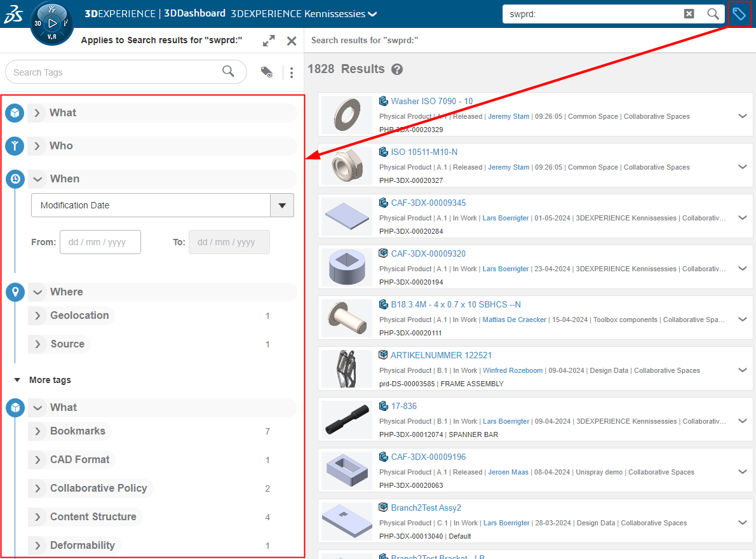Image resolution: width=756 pixels, height=559 pixels.
Task: Click the product icon for ISO 10511-M10-N
Action: click(384, 152)
